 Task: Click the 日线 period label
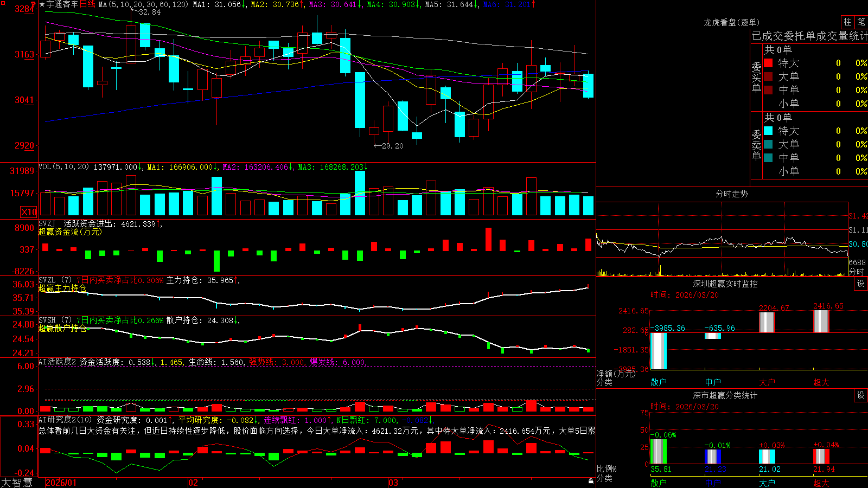coord(87,4)
